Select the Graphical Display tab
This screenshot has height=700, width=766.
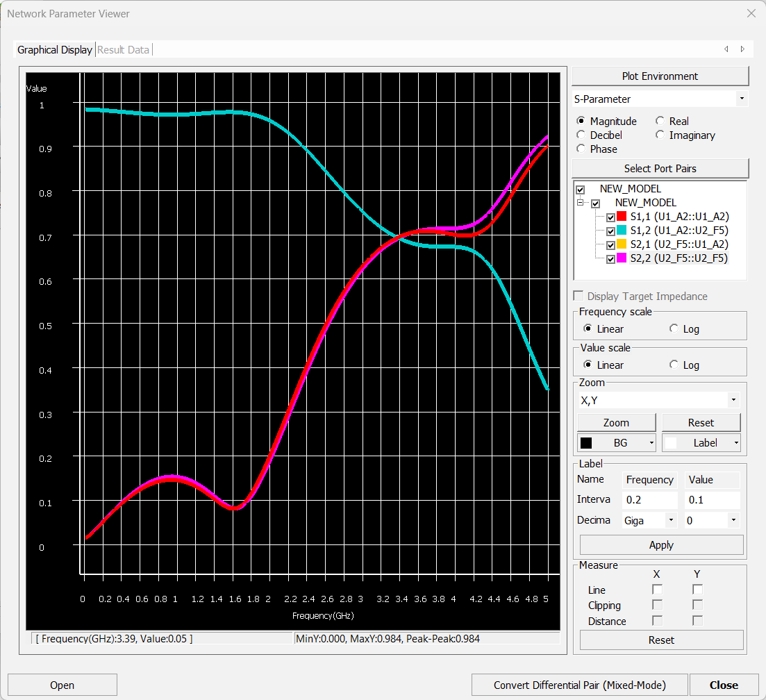click(55, 50)
